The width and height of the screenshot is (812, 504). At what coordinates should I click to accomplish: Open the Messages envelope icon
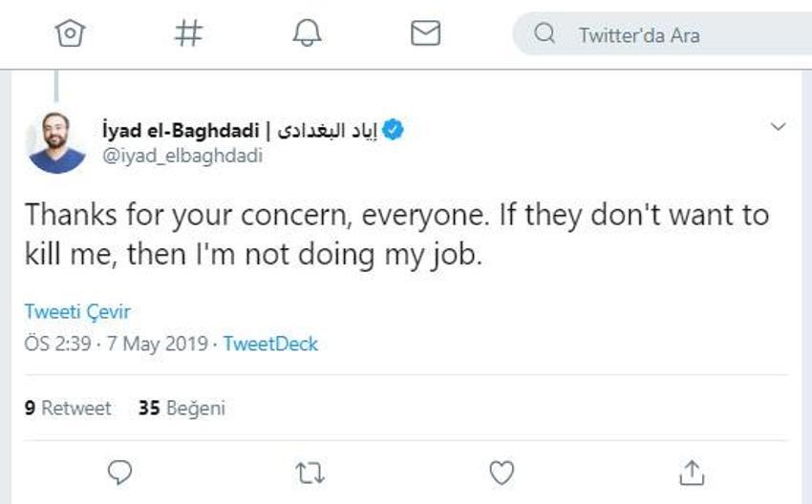coord(426,33)
